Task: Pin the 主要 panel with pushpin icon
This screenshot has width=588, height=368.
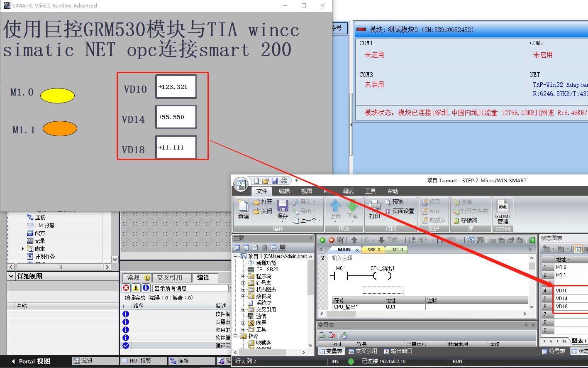Action: pos(310,238)
